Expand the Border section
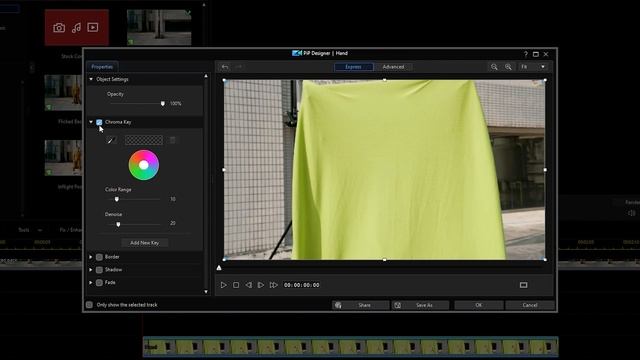 (91, 257)
